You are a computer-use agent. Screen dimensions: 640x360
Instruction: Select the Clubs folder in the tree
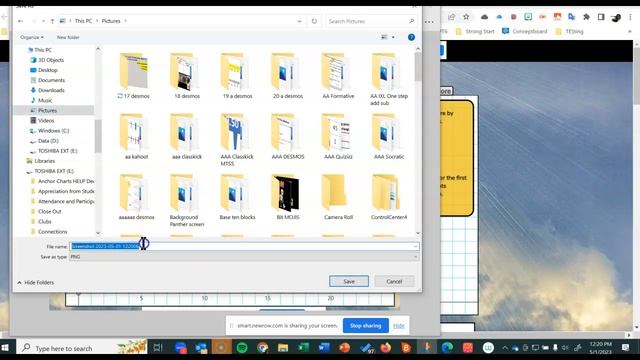click(x=44, y=222)
